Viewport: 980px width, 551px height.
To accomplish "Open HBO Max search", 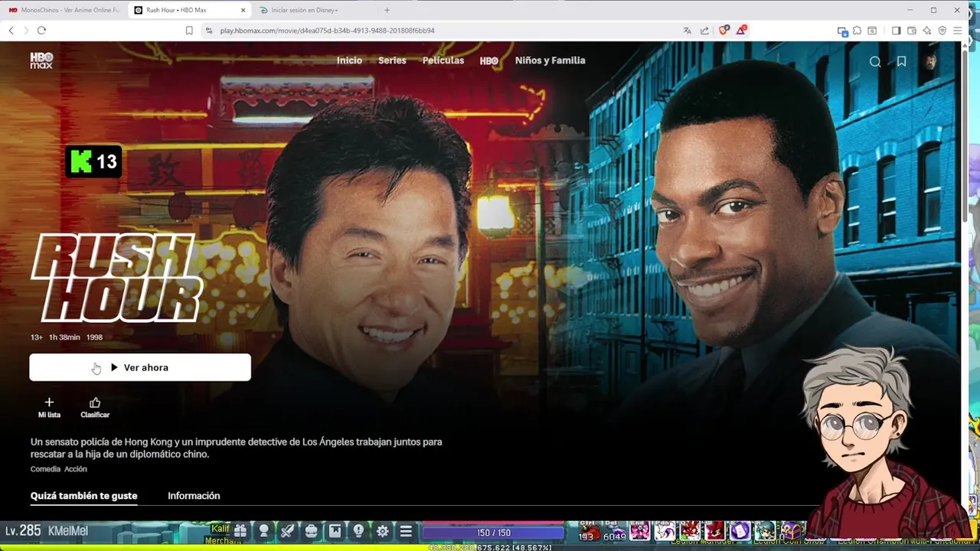I will (875, 62).
